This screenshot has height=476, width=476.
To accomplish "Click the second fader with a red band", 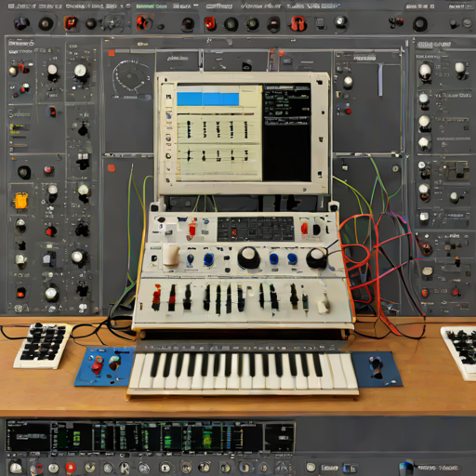I will [172, 298].
